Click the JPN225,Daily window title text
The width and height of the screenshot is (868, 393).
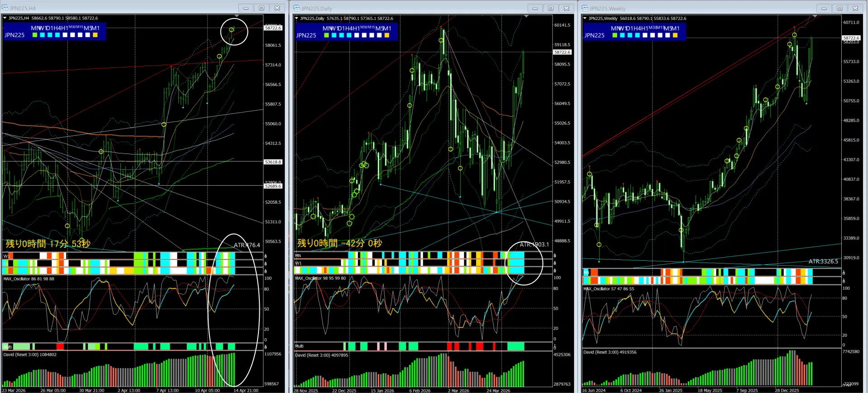pos(316,8)
